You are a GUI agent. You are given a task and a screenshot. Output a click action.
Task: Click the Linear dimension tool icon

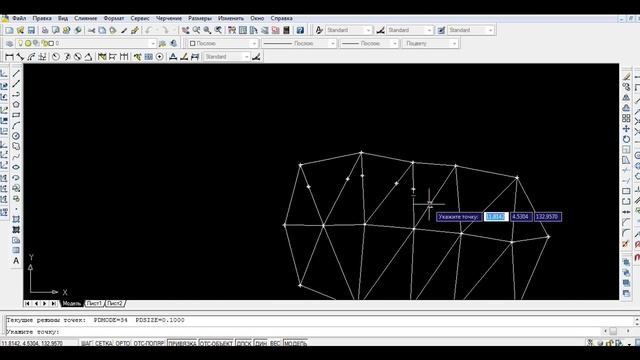click(x=9, y=57)
